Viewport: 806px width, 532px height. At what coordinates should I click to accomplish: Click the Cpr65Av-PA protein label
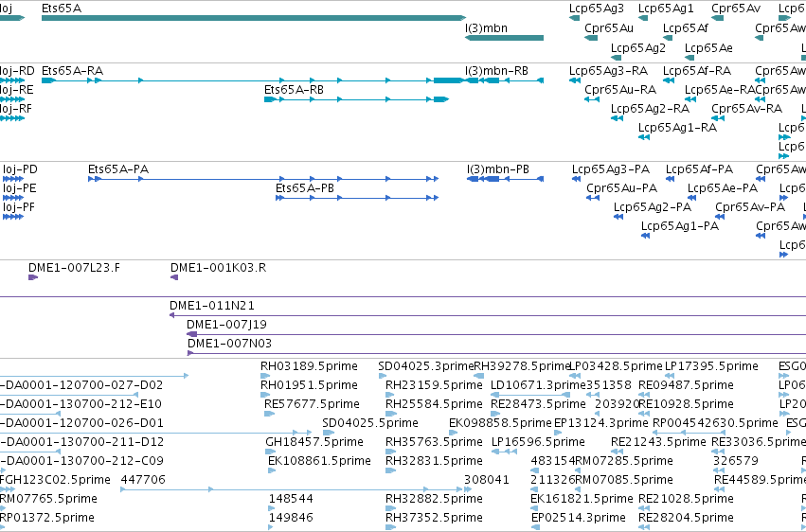750,207
